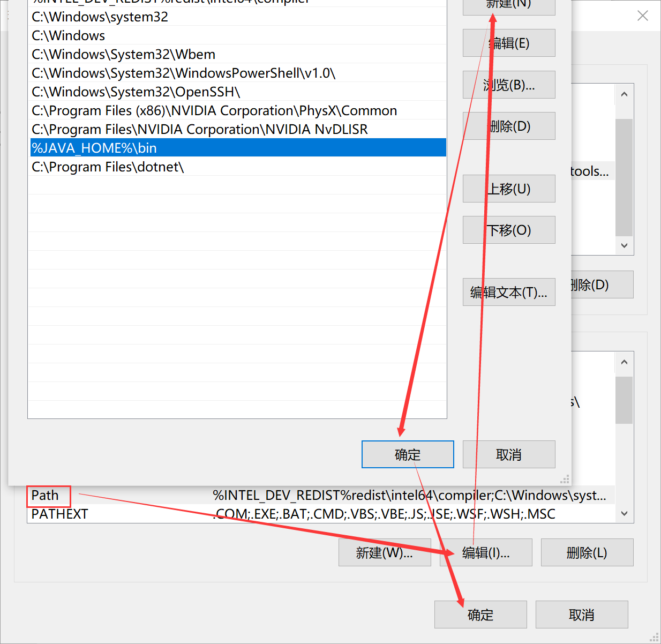Confirm path editor with 确定

coord(408,454)
